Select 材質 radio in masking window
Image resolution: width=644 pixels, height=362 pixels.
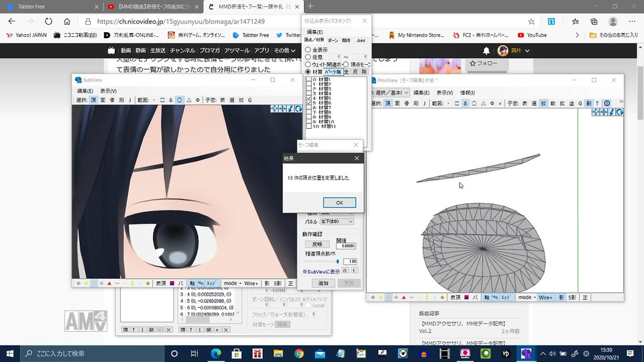click(x=308, y=72)
